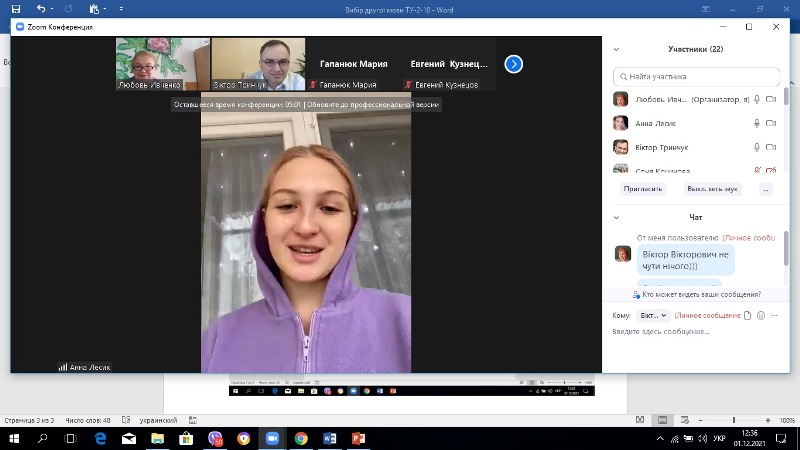
Task: Select Гапанюк Мария participant tile
Action: [x=353, y=64]
